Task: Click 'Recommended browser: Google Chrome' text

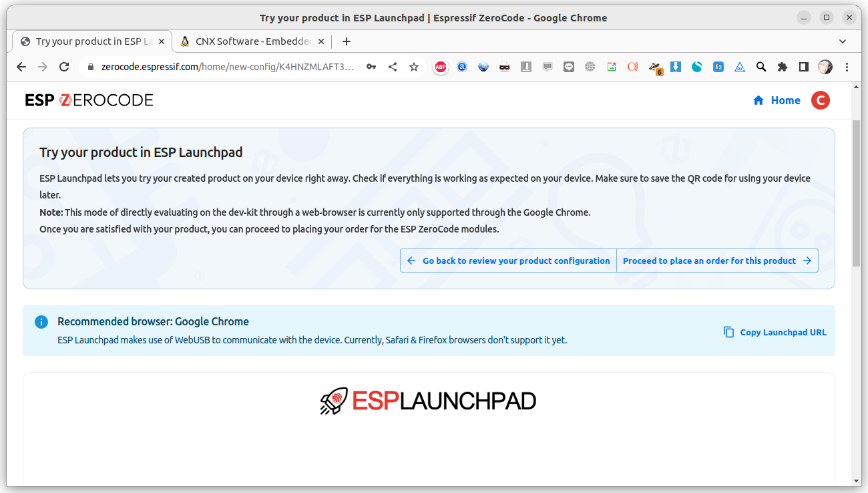Action: [x=153, y=321]
